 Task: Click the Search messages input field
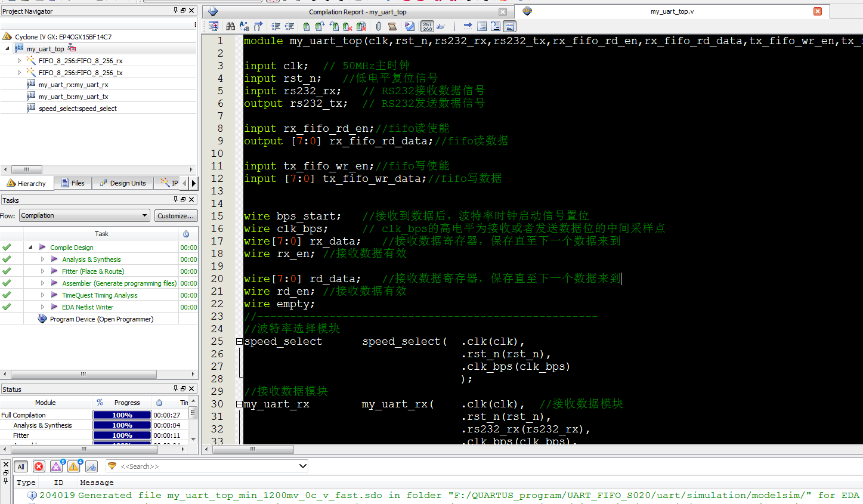(208, 466)
